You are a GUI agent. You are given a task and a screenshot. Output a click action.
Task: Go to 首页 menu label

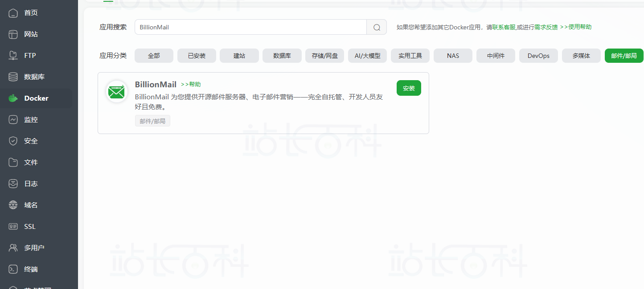tap(31, 12)
